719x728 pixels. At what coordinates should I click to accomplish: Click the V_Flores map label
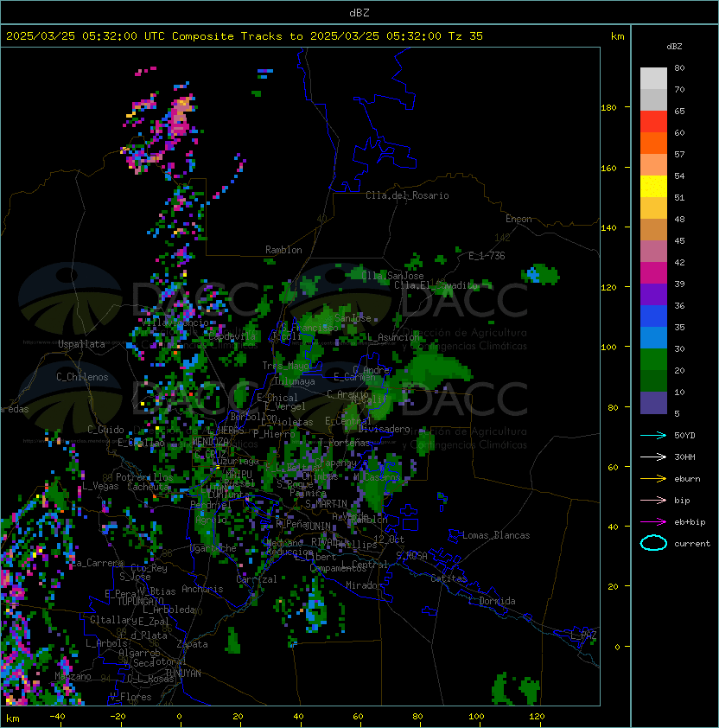tap(130, 697)
